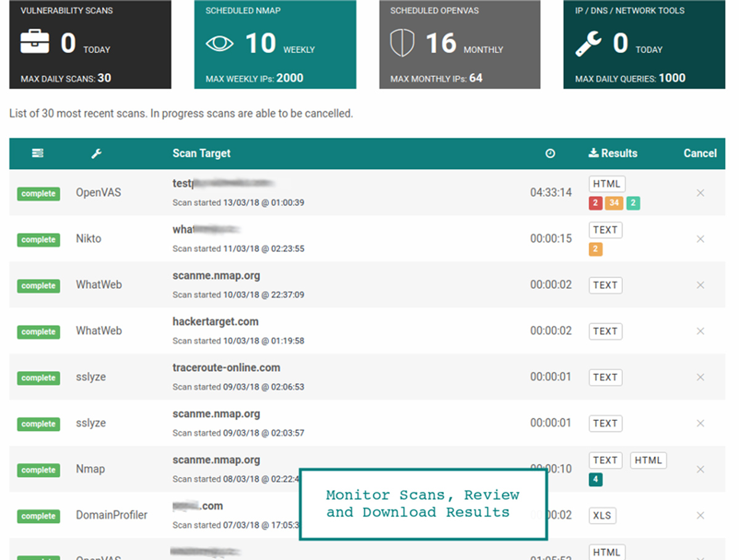Click complete badge on WhatWeb hackertarget.com row
The height and width of the screenshot is (560, 739).
coord(38,332)
